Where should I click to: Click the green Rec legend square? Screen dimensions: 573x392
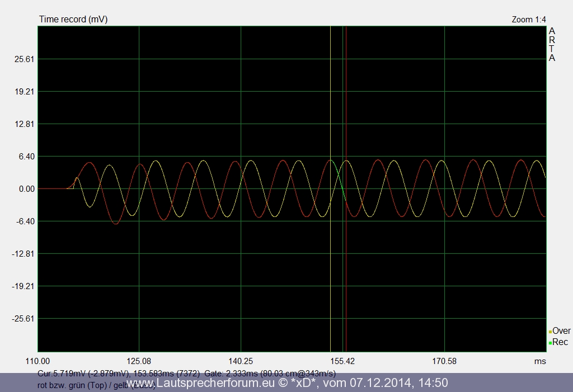[550, 343]
